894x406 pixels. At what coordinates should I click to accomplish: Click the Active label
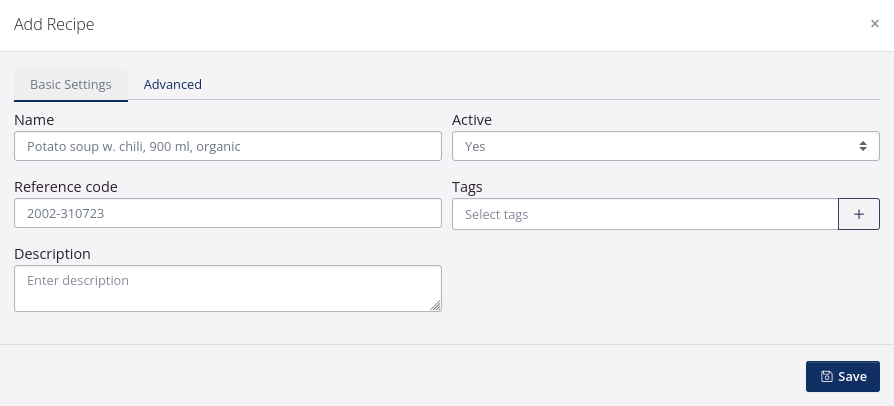[x=472, y=120]
